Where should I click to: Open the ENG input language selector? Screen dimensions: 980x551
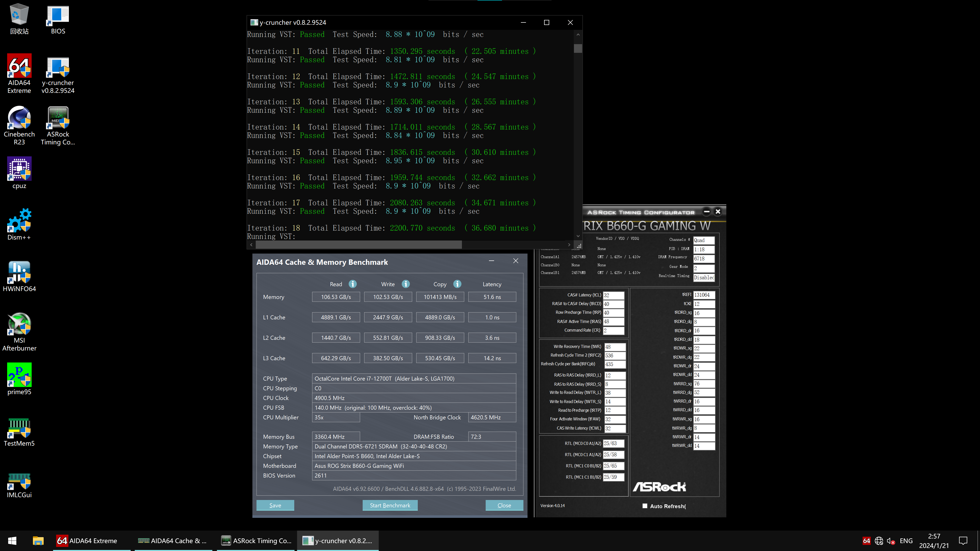(906, 541)
